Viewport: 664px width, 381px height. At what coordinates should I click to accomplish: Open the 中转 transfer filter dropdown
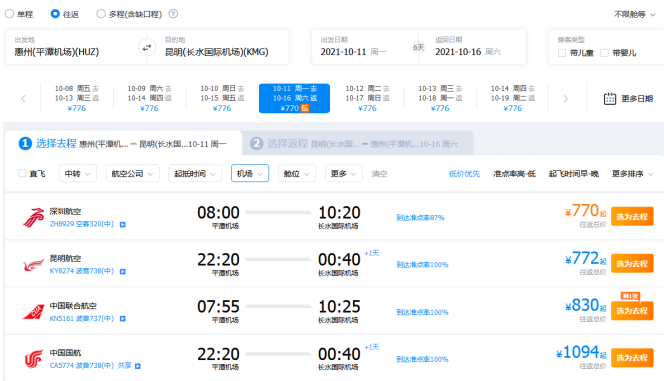tap(77, 174)
